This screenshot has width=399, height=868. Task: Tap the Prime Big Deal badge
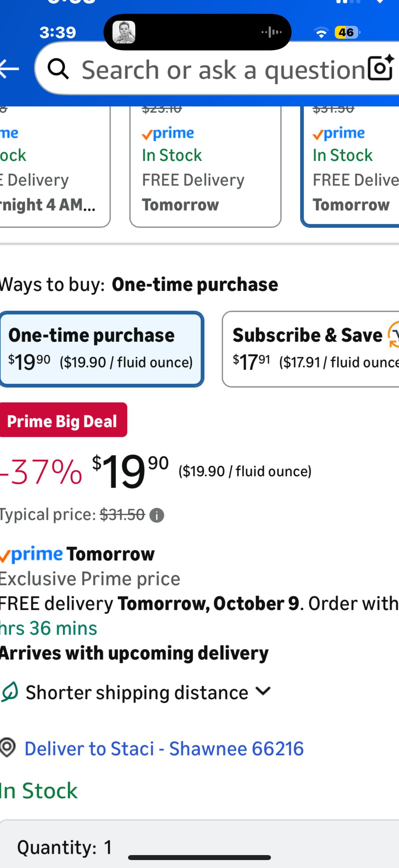(63, 420)
